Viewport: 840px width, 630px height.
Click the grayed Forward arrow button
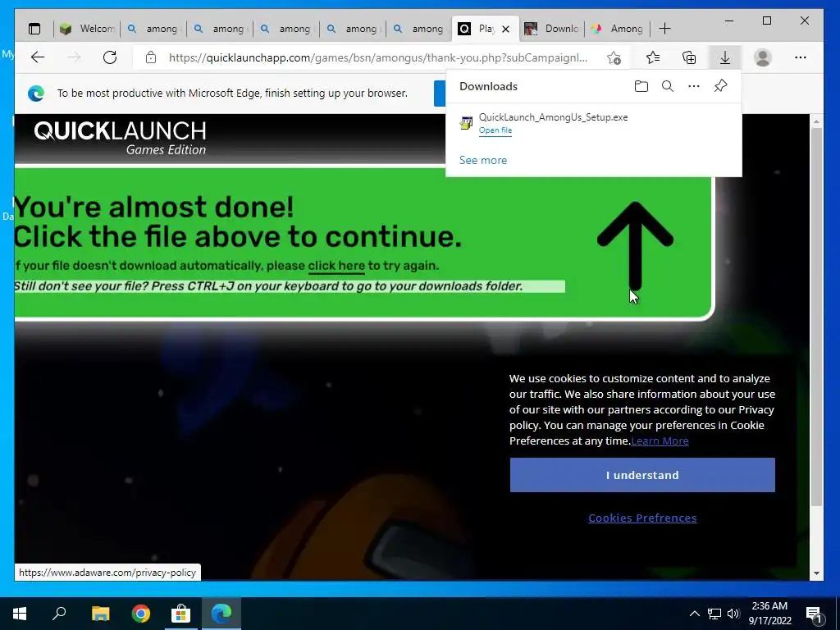point(74,57)
